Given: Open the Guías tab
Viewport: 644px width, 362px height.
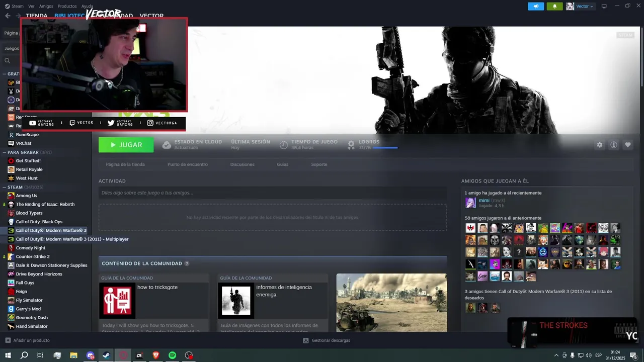Looking at the screenshot, I should tap(283, 164).
